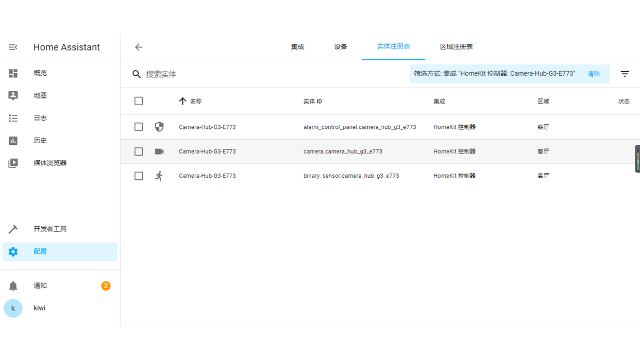This screenshot has width=640, height=360.
Task: Click Camera-Hub-G3-E773 name in camera row
Action: coord(207,151)
